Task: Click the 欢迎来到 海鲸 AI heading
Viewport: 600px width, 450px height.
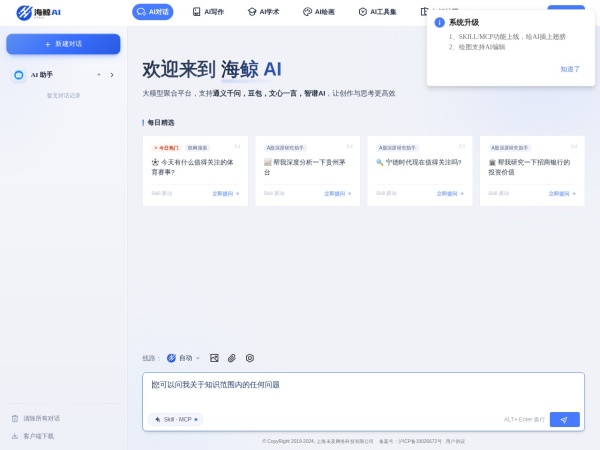Action: pos(212,69)
